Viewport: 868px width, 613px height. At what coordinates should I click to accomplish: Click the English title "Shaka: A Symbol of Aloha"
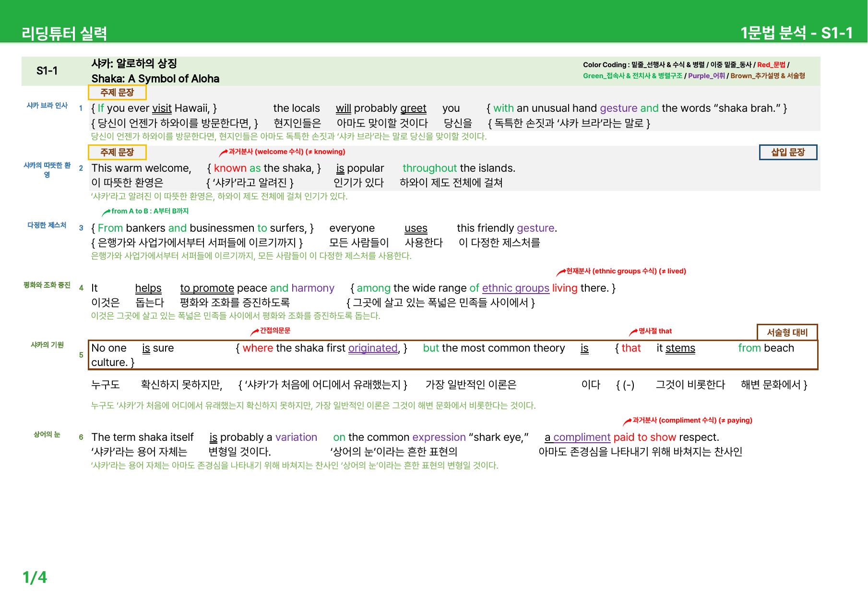click(x=155, y=79)
